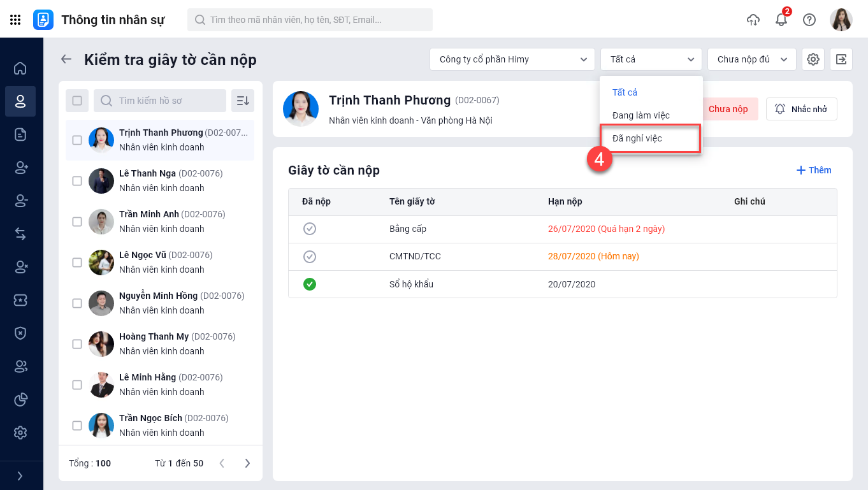
Task: Open the settings gear in sidebar
Action: coord(20,433)
